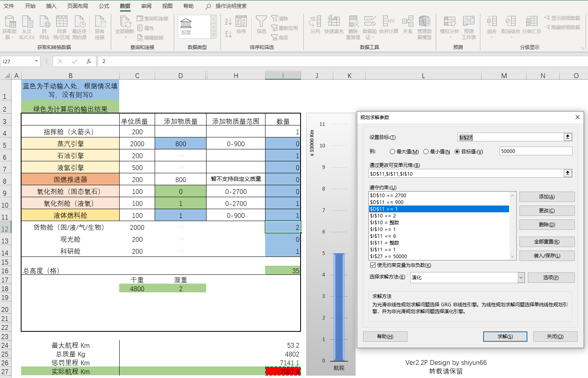This screenshot has width=588, height=378.
Task: Create a Forecast Sheet (预测工作表)
Action: [x=469, y=27]
